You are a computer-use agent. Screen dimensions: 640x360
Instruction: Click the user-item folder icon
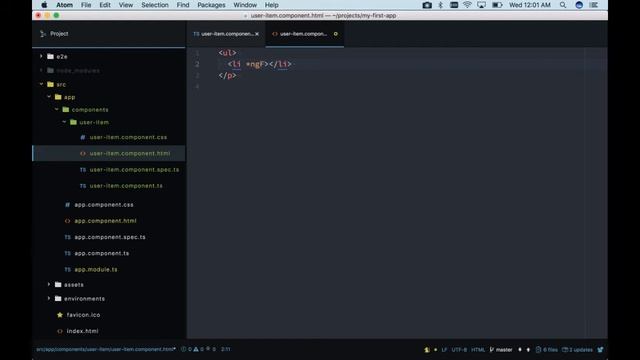click(73, 122)
